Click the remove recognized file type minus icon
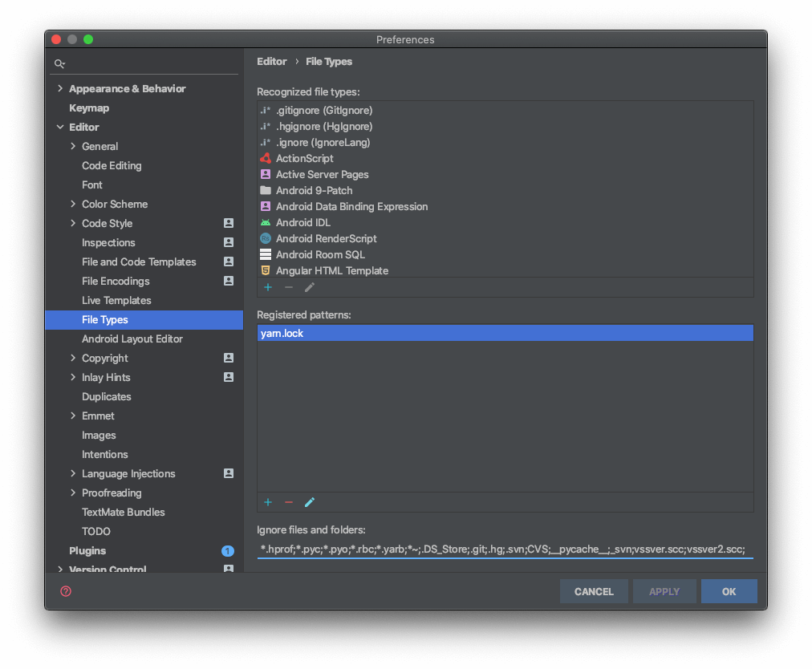Viewport: 812px width, 669px height. [289, 287]
